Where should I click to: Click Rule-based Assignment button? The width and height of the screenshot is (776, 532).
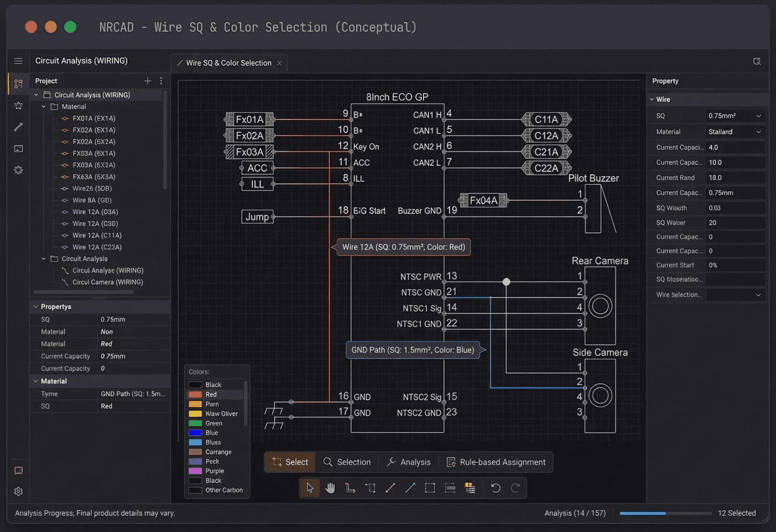tap(496, 462)
